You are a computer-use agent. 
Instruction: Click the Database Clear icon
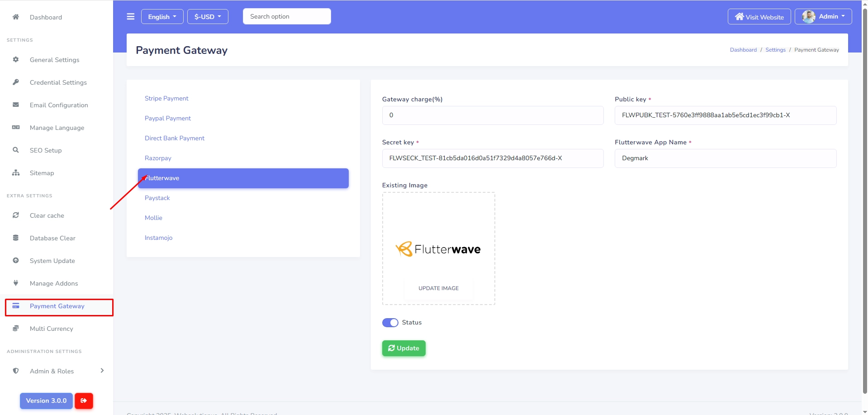16,238
